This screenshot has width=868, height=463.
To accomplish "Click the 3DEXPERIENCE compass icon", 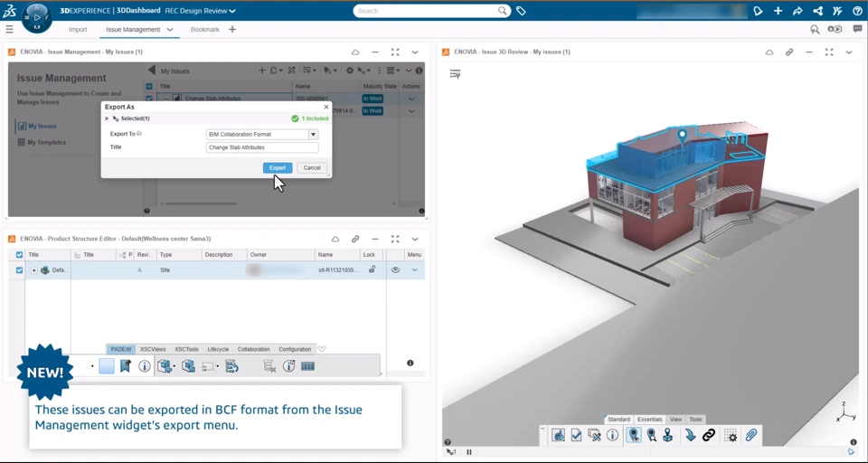I will [x=36, y=15].
